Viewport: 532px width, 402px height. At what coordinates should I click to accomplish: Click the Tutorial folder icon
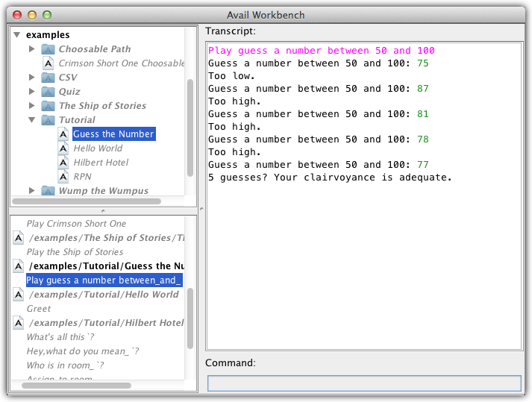pyautogui.click(x=48, y=120)
